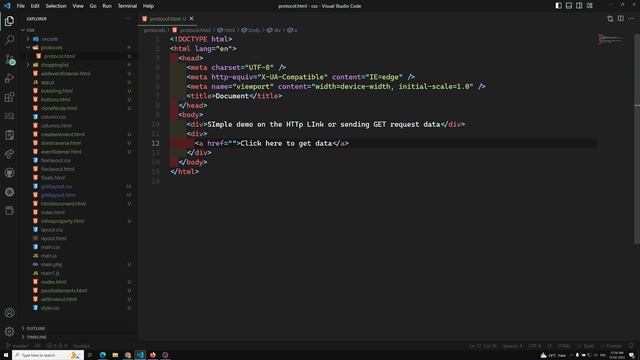Open the Manage gear in activity bar
This screenshot has height=360, width=640.
click(9, 331)
